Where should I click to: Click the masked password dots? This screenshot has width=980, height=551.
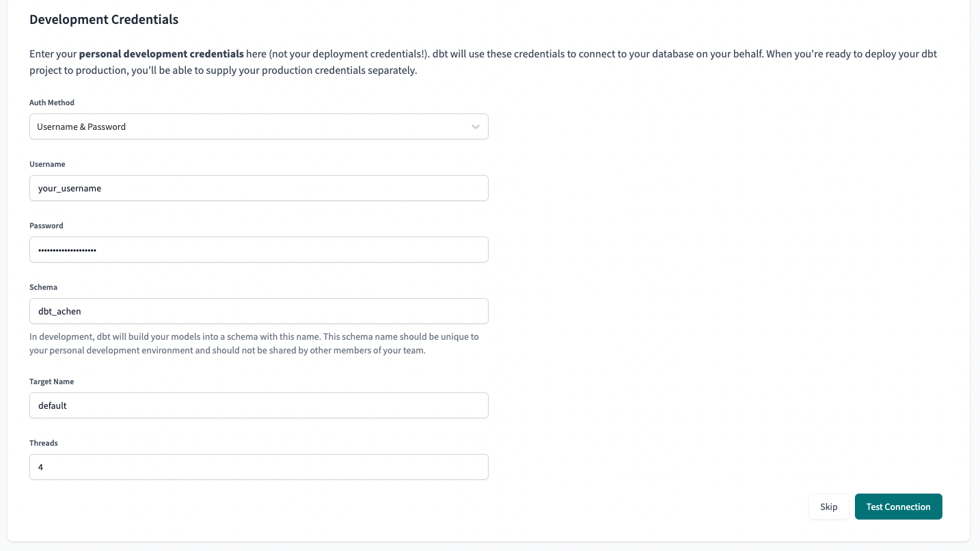[x=66, y=250]
